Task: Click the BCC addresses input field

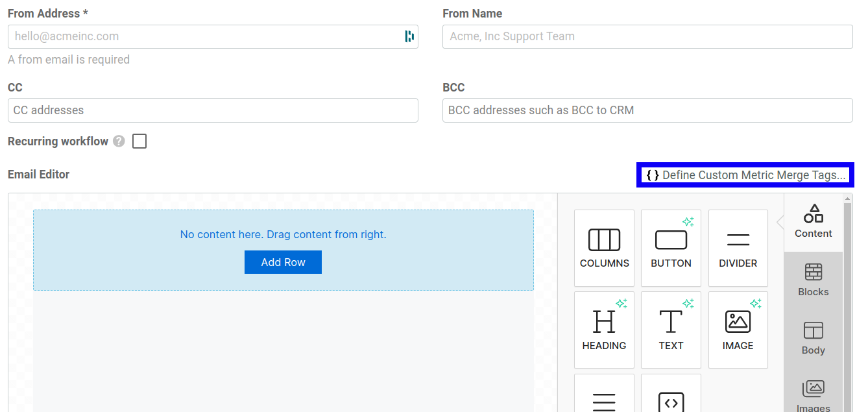Action: point(647,110)
